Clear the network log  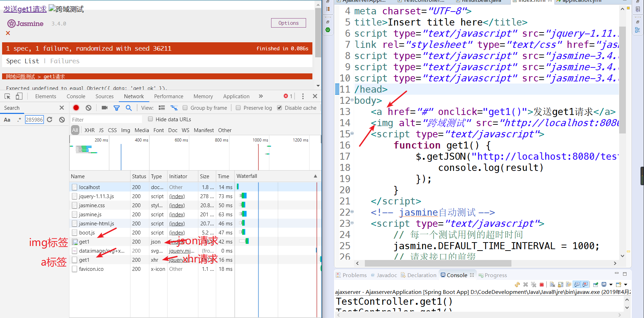89,108
